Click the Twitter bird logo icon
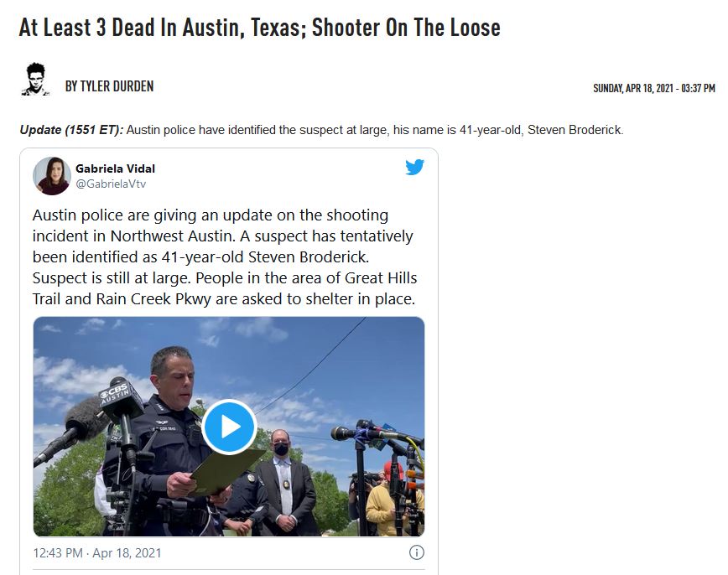 [414, 167]
